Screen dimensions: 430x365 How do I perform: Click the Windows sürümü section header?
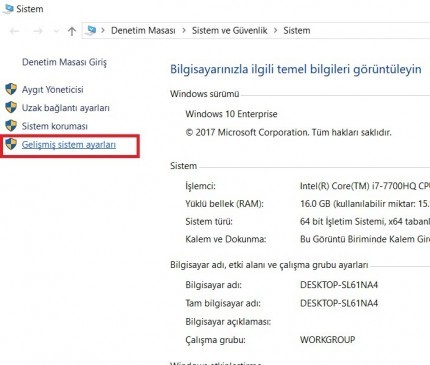pyautogui.click(x=205, y=94)
